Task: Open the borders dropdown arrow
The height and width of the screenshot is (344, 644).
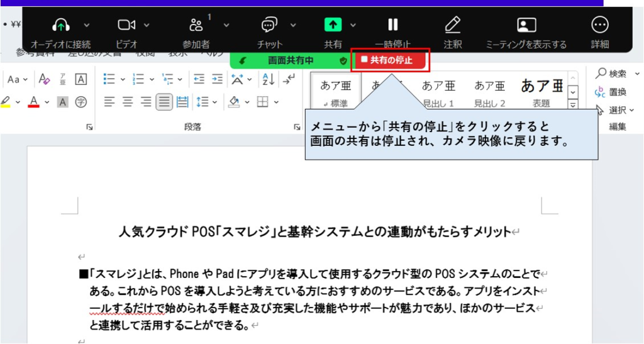Action: 276,102
